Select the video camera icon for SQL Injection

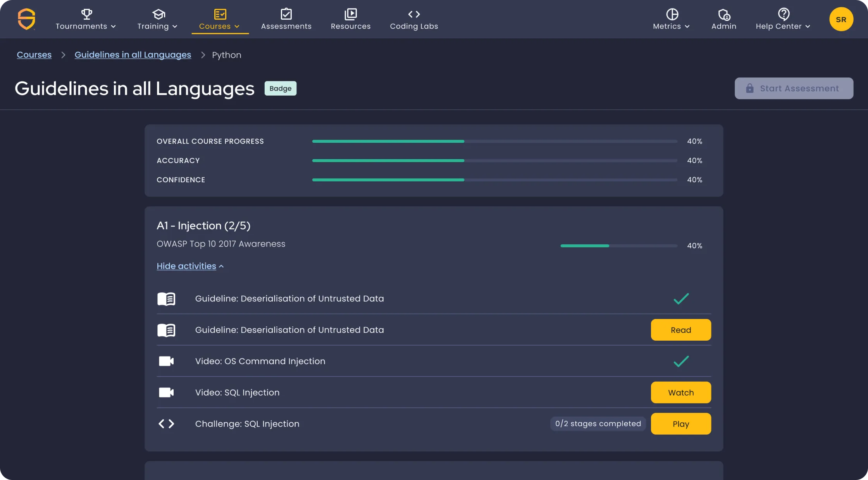point(166,392)
